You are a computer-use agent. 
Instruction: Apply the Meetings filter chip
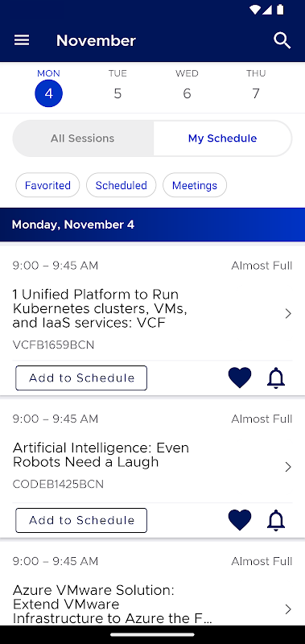click(x=195, y=185)
